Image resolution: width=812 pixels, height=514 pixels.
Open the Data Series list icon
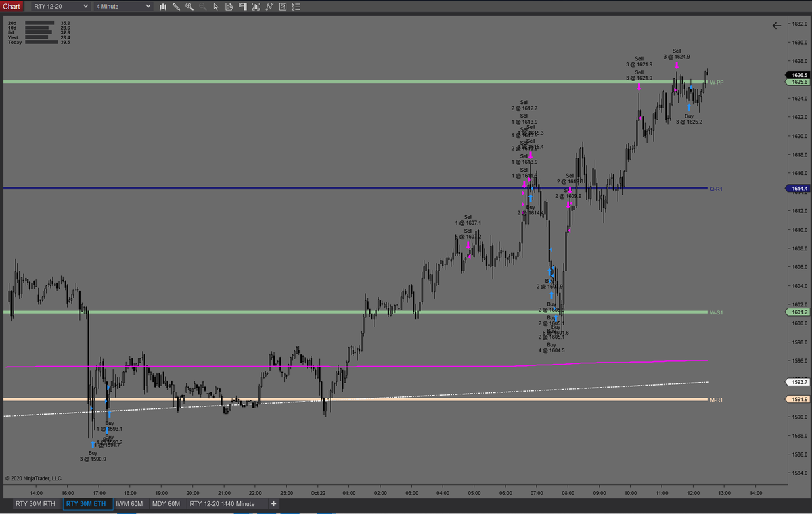pos(296,7)
